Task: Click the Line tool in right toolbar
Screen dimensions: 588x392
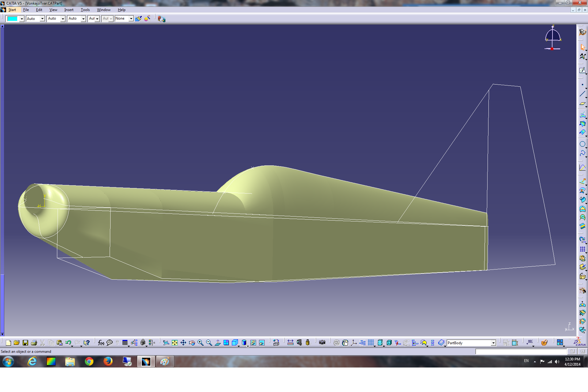Action: [x=582, y=94]
